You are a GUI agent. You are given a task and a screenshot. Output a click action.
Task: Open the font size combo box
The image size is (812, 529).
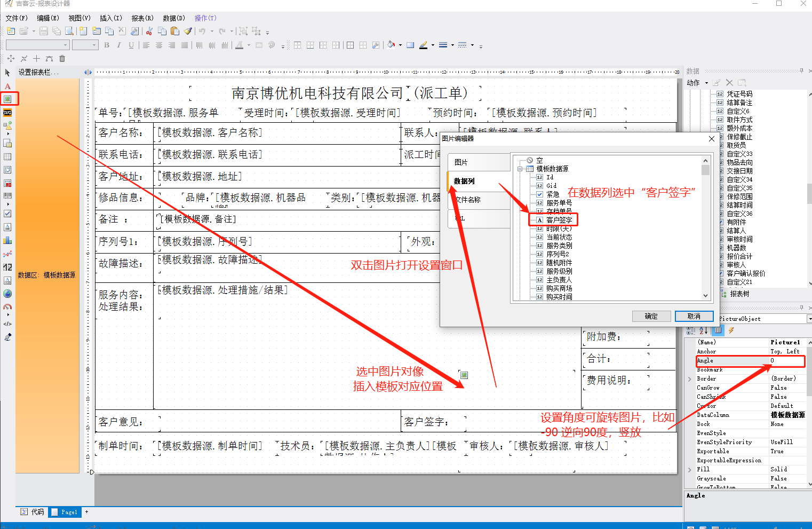[85, 45]
